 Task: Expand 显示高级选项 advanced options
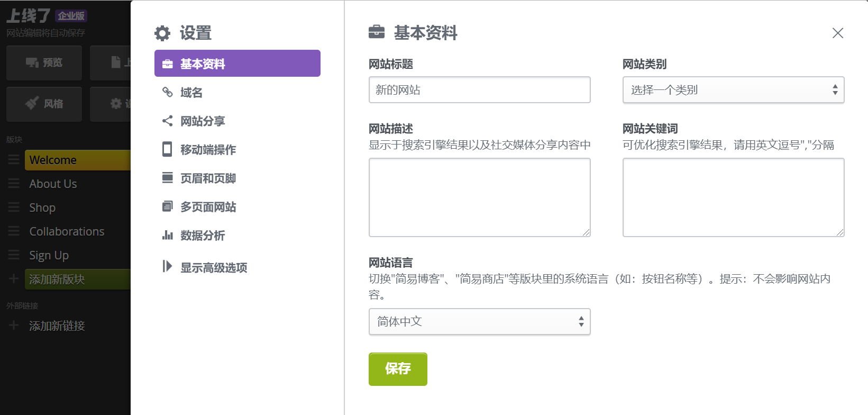[x=213, y=267]
